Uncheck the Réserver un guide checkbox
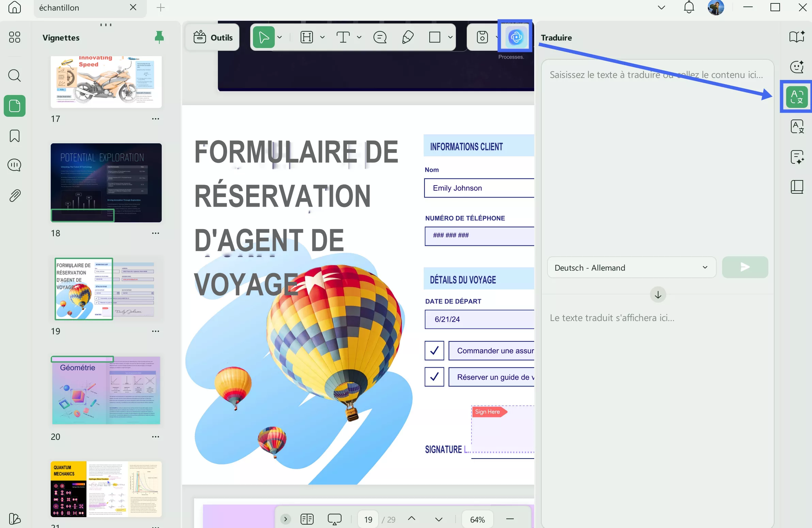The height and width of the screenshot is (528, 812). (434, 377)
